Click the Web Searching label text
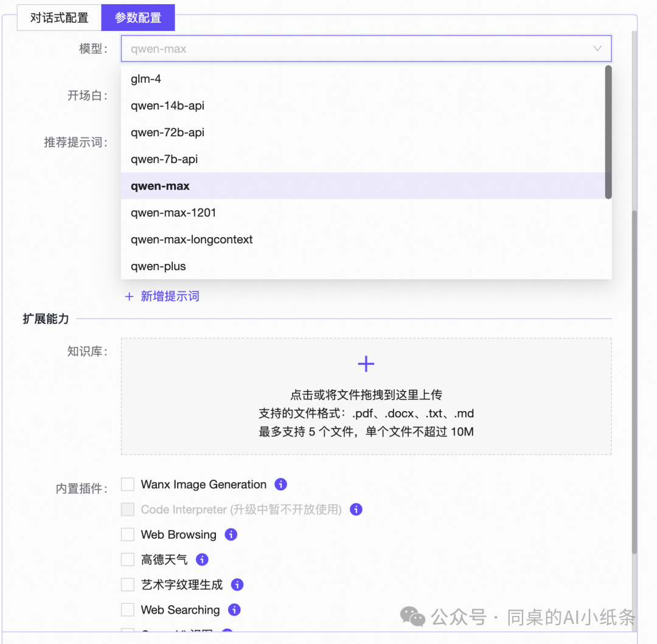Screen dimensions: 657x644 tap(180, 610)
